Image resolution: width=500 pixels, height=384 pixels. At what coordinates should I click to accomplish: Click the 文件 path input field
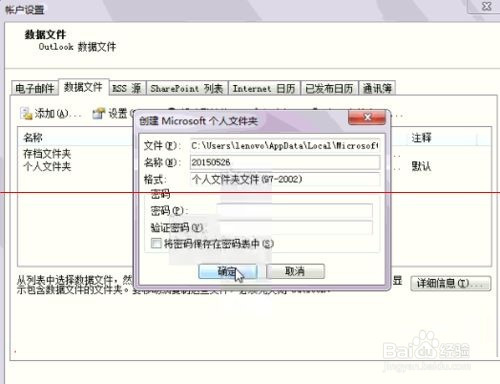coord(285,146)
